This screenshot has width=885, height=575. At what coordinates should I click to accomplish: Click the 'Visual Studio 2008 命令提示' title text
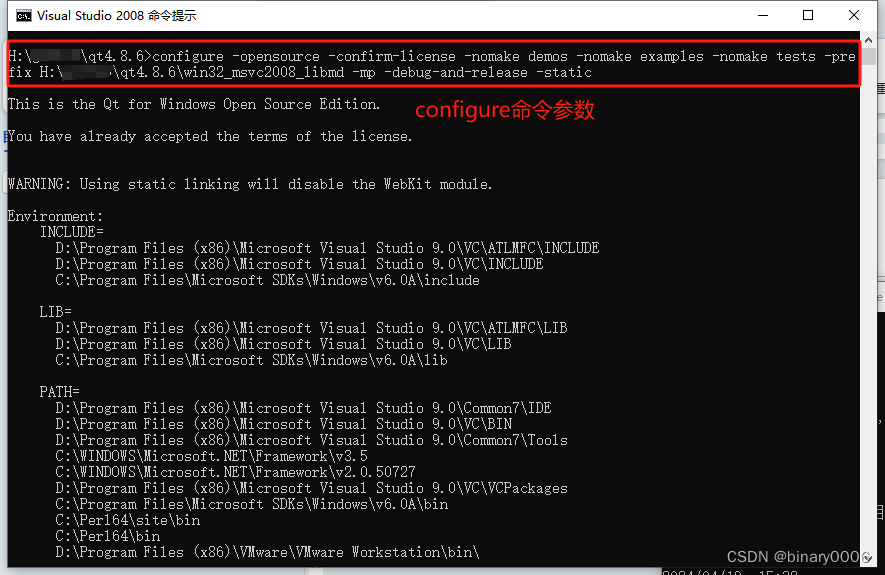(116, 16)
